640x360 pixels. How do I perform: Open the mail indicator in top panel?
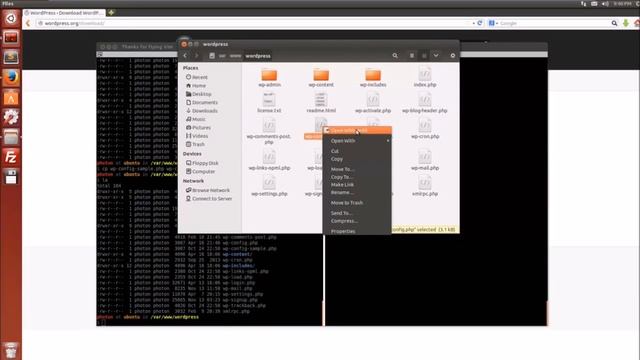click(x=594, y=4)
